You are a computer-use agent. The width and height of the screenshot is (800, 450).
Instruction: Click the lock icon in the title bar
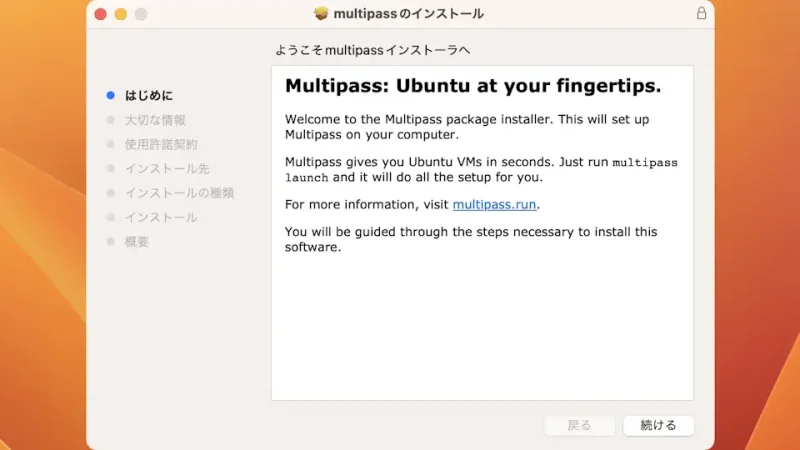[x=700, y=14]
